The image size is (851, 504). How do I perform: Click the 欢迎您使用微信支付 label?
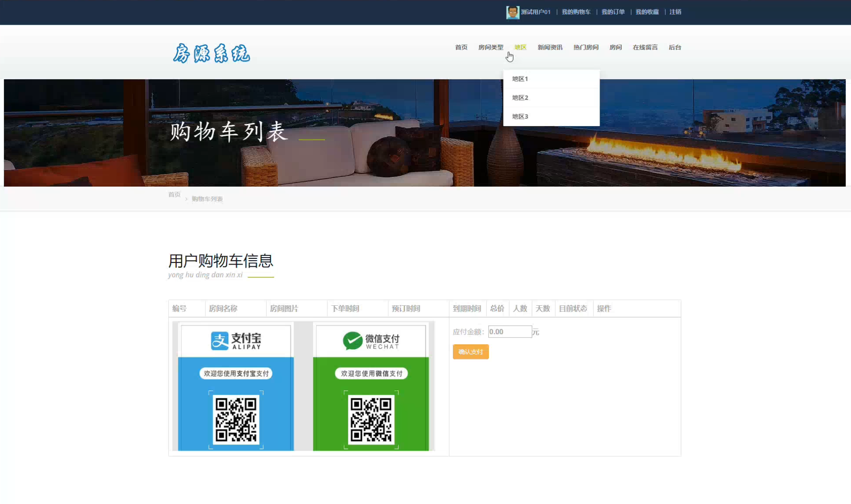[371, 373]
